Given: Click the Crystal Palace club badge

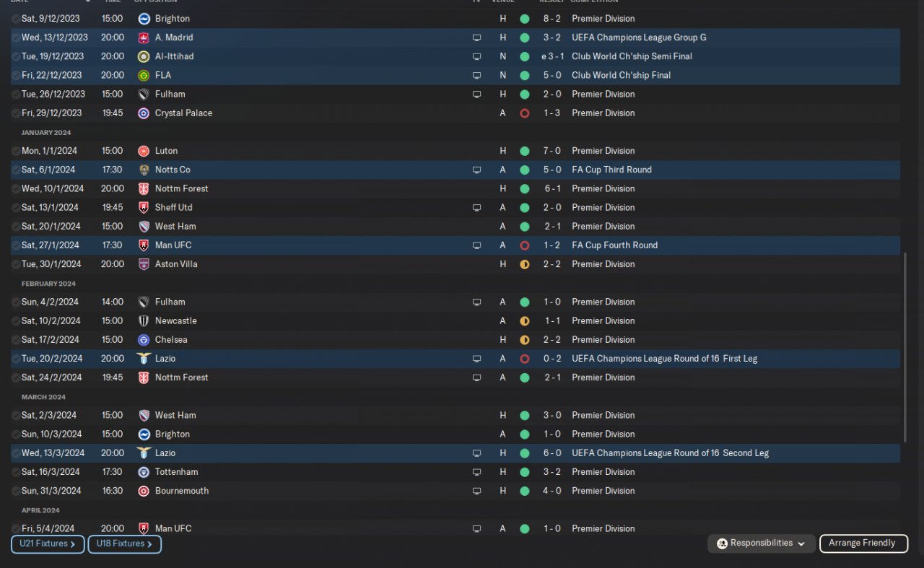Looking at the screenshot, I should point(144,113).
